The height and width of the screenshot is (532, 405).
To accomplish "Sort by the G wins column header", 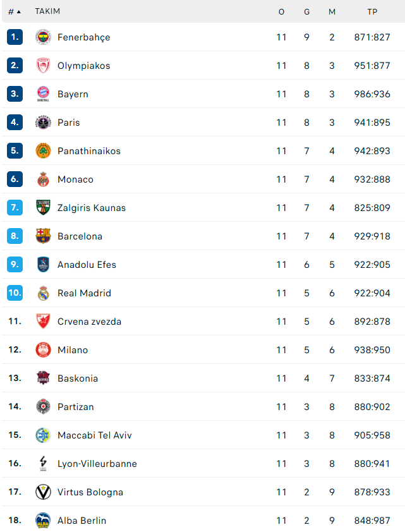I will pyautogui.click(x=306, y=11).
